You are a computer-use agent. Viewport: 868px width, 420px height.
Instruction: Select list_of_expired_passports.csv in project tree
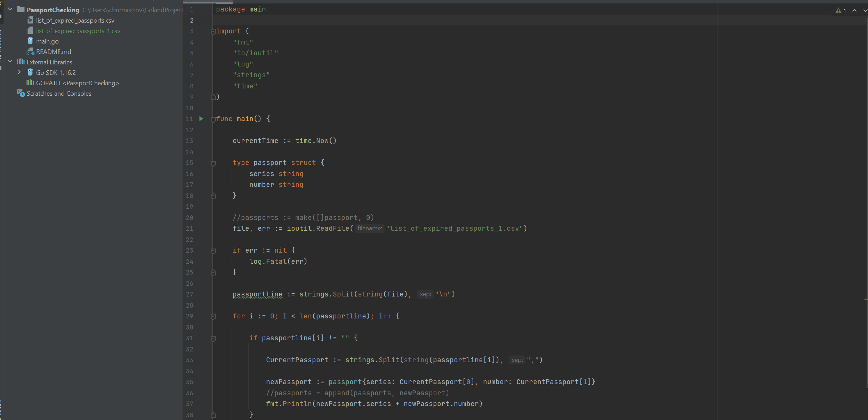[x=75, y=21]
